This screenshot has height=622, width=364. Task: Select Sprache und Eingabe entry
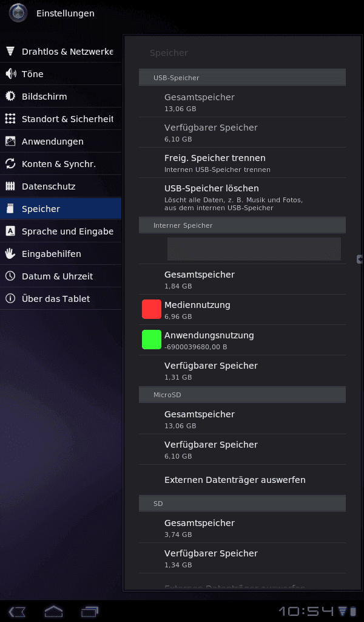pos(61,231)
